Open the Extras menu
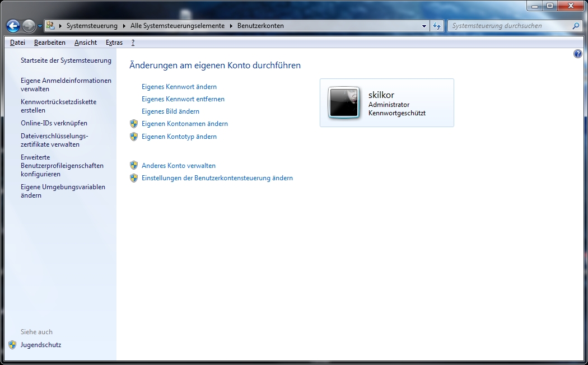The width and height of the screenshot is (588, 365). [x=114, y=43]
